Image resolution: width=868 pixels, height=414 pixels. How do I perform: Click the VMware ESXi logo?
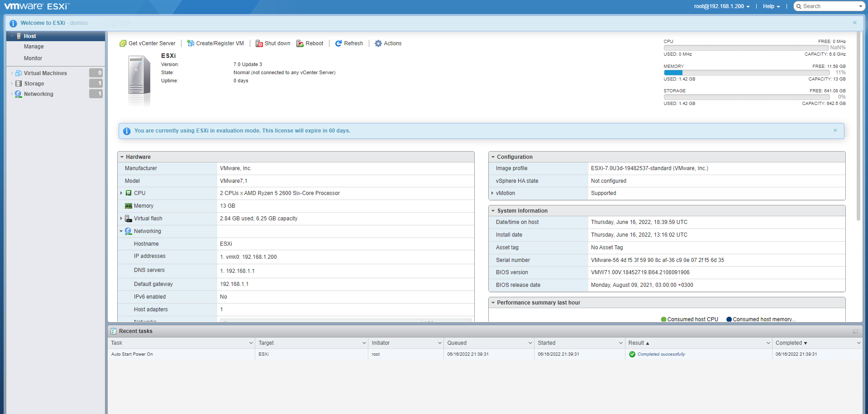pos(37,6)
